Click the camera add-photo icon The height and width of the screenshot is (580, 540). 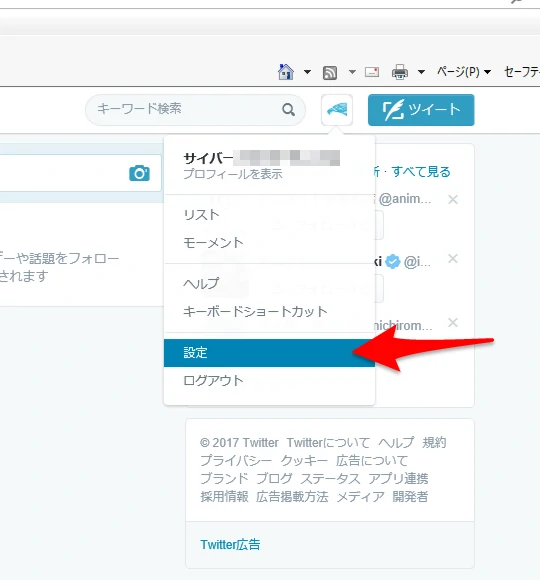coord(139,173)
